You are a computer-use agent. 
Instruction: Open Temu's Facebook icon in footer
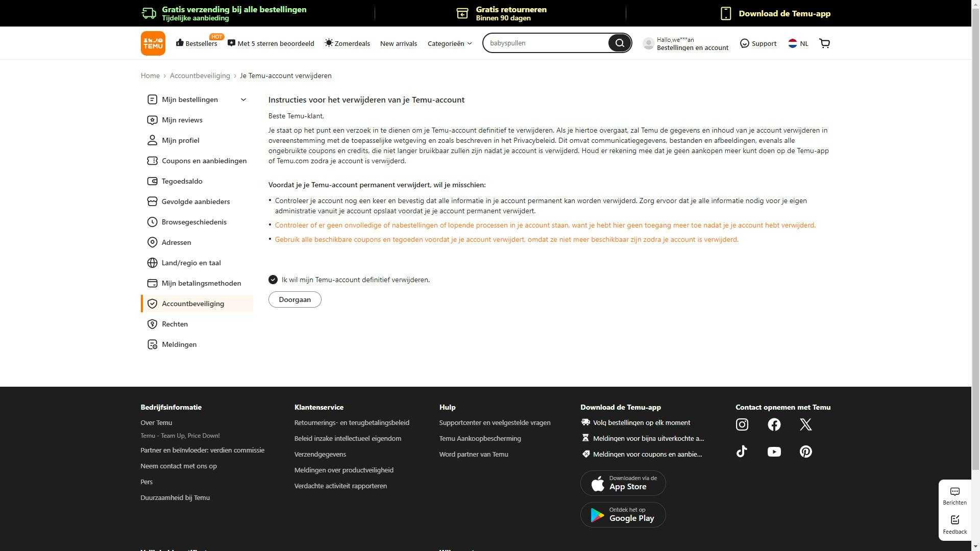[x=774, y=424]
